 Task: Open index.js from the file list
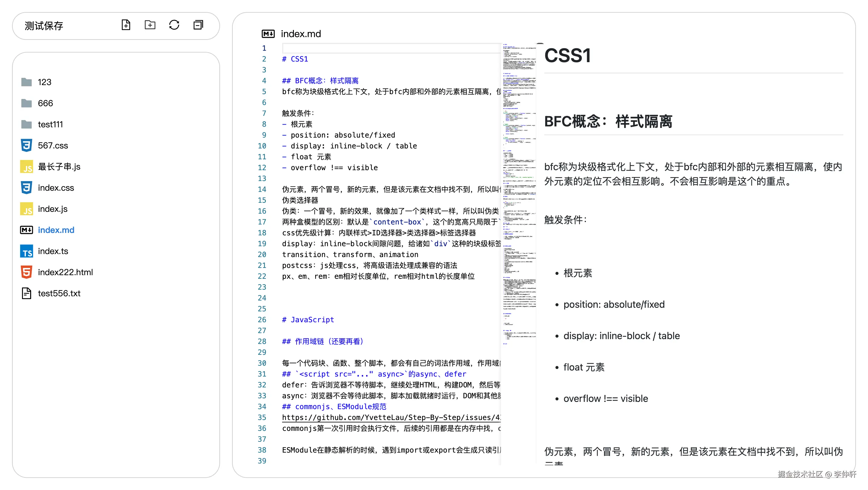(52, 209)
